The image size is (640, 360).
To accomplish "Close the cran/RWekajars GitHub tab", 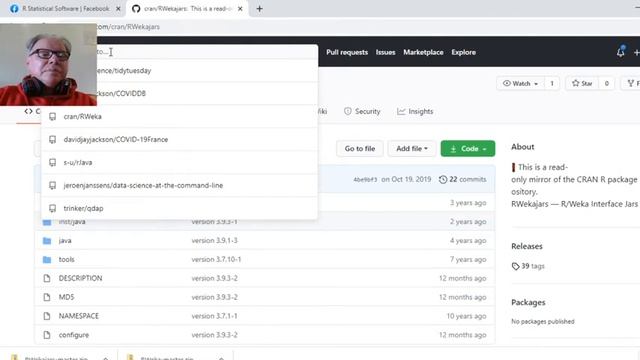I will click(240, 9).
